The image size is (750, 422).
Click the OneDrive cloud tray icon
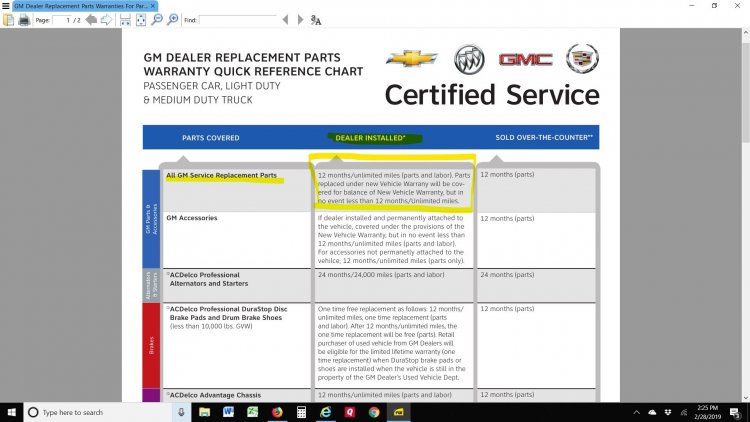point(652,412)
